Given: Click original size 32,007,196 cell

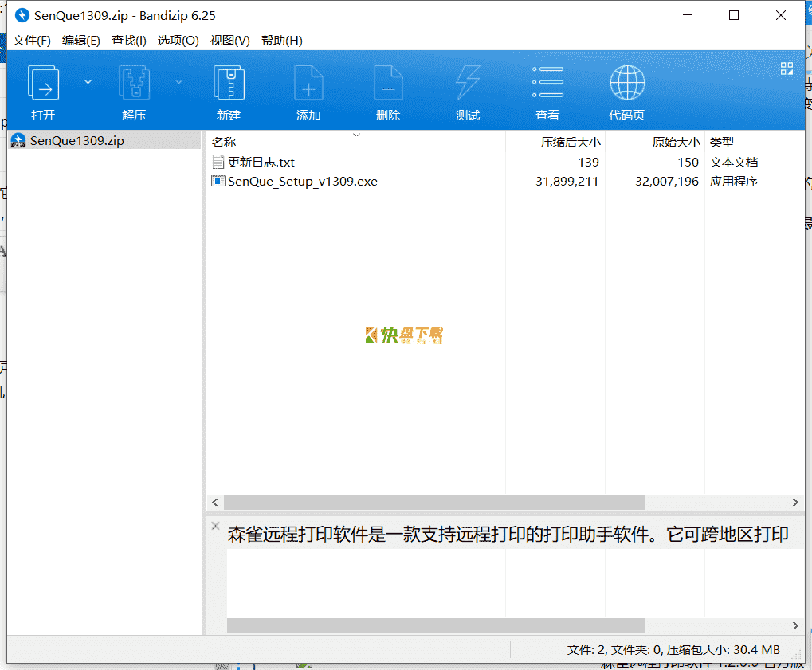Looking at the screenshot, I should click(667, 181).
